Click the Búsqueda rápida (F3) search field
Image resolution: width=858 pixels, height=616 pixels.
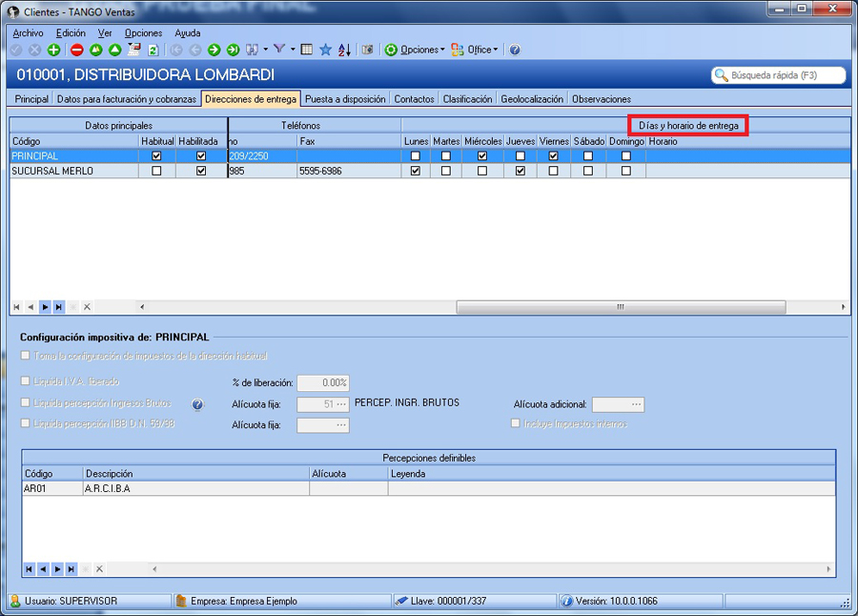pyautogui.click(x=778, y=75)
